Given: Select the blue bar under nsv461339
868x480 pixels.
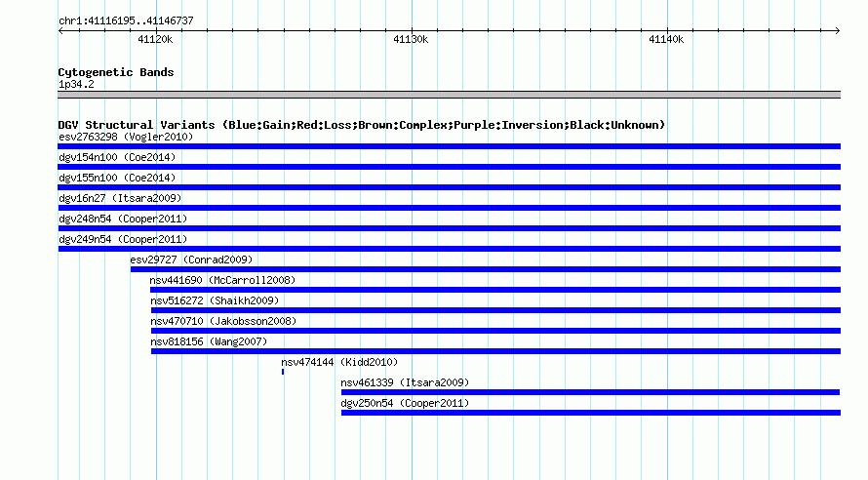Looking at the screenshot, I should click(x=590, y=392).
